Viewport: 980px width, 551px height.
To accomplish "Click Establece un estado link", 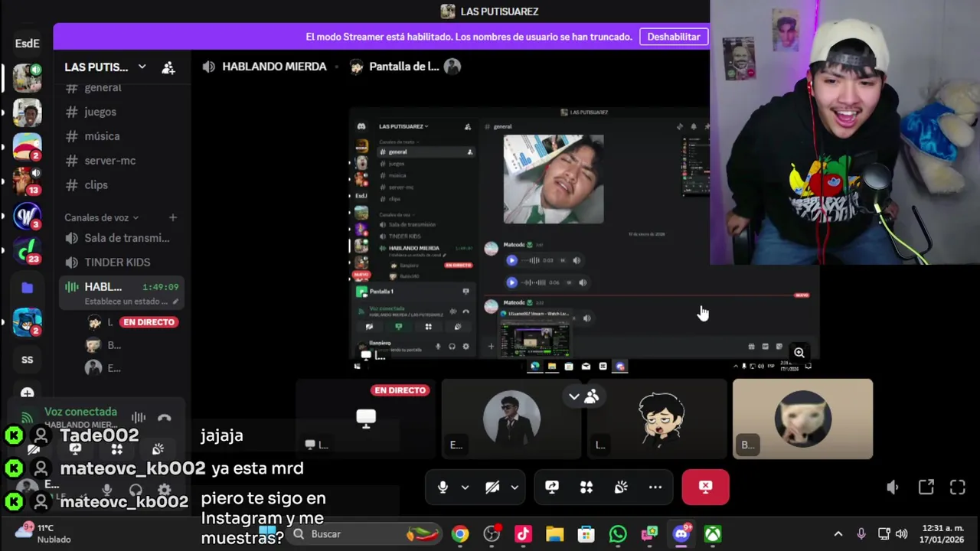I will [126, 302].
